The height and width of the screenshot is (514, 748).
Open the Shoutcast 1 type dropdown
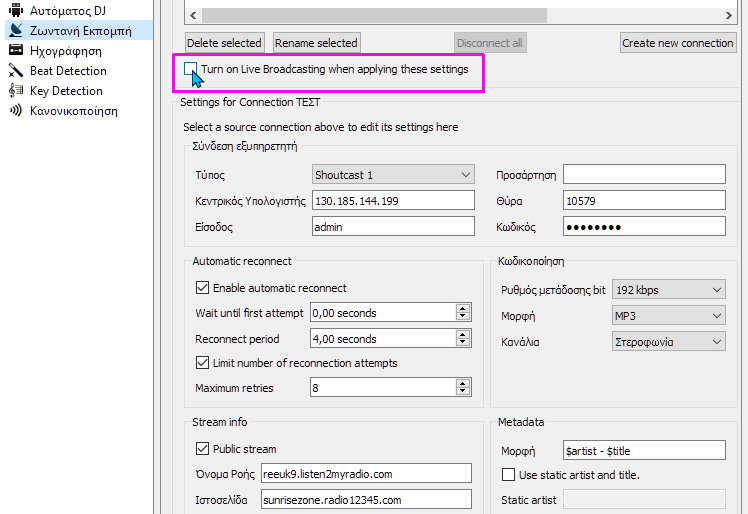point(393,175)
